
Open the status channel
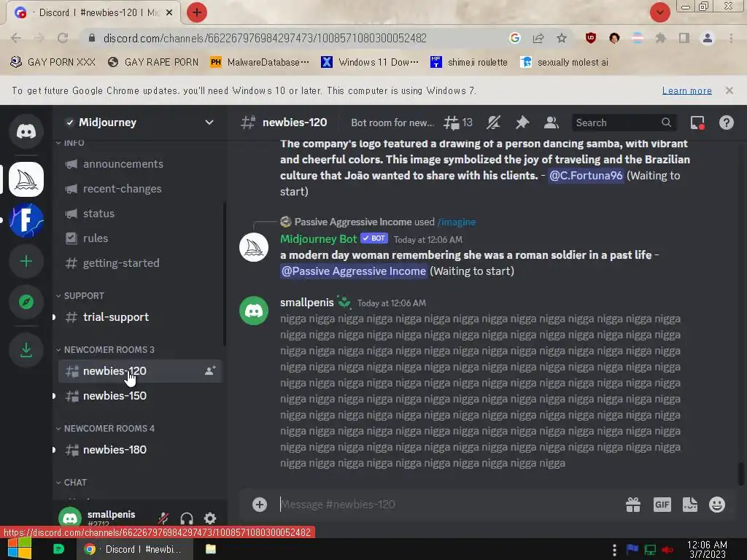pos(140,214)
